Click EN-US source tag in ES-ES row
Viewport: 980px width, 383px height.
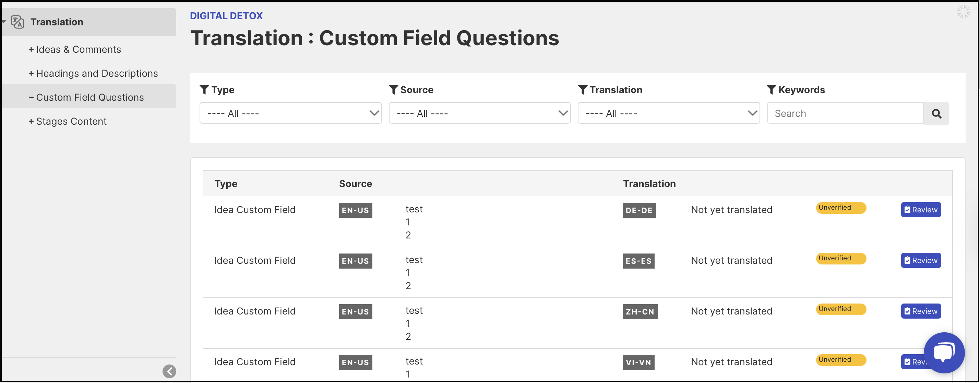355,261
